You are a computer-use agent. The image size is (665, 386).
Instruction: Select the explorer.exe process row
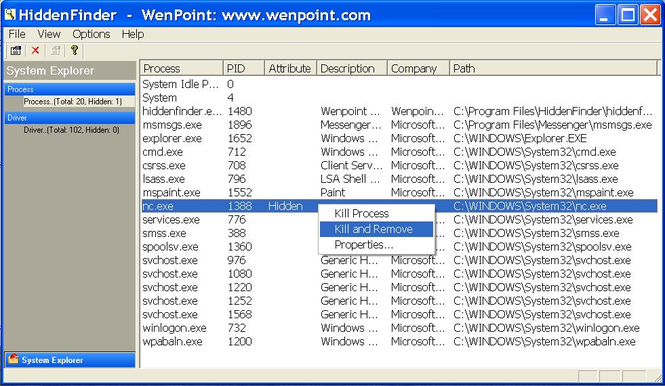click(x=399, y=138)
